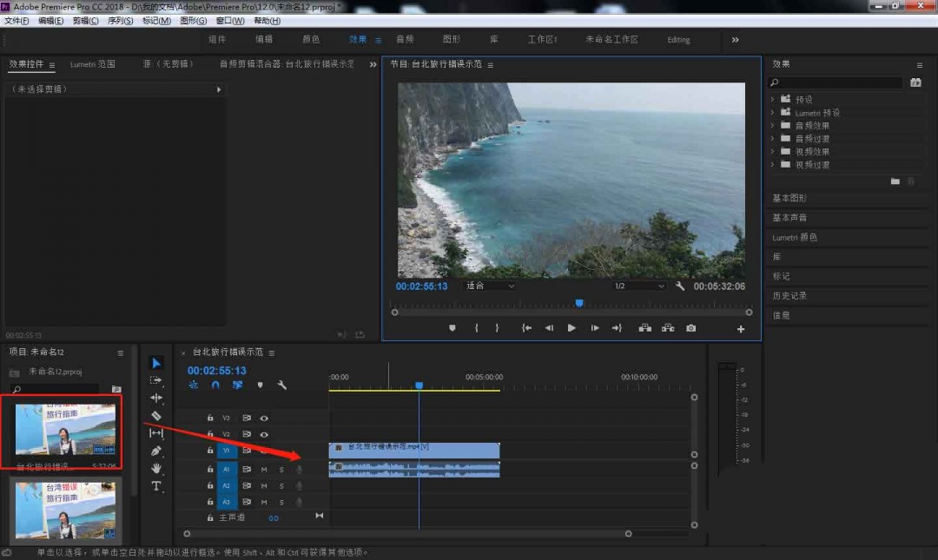Viewport: 938px width, 560px height.
Task: Switch to the 音频 workspace tab
Action: pos(405,40)
